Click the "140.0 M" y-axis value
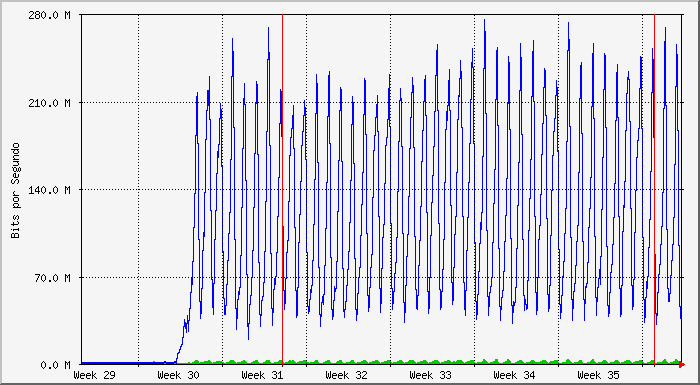 [x=50, y=190]
